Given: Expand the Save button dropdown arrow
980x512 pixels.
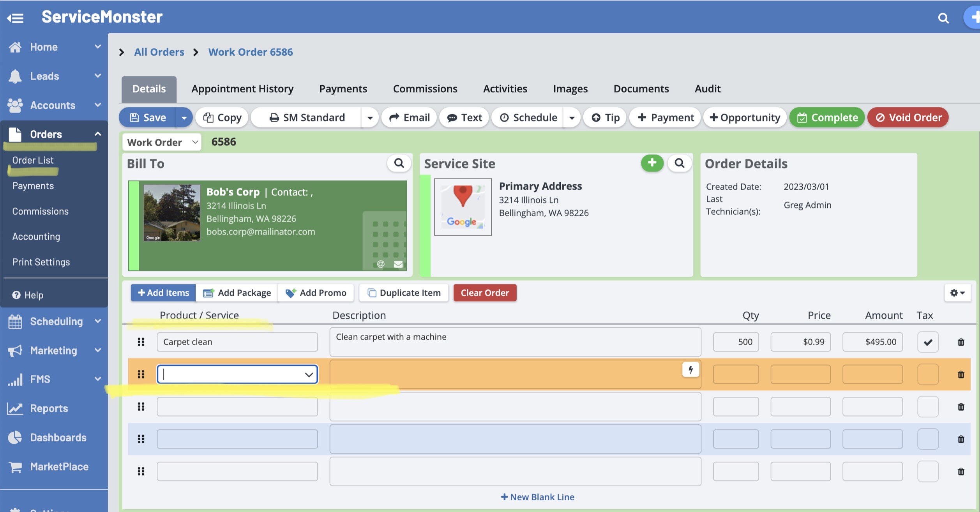Looking at the screenshot, I should click(184, 117).
